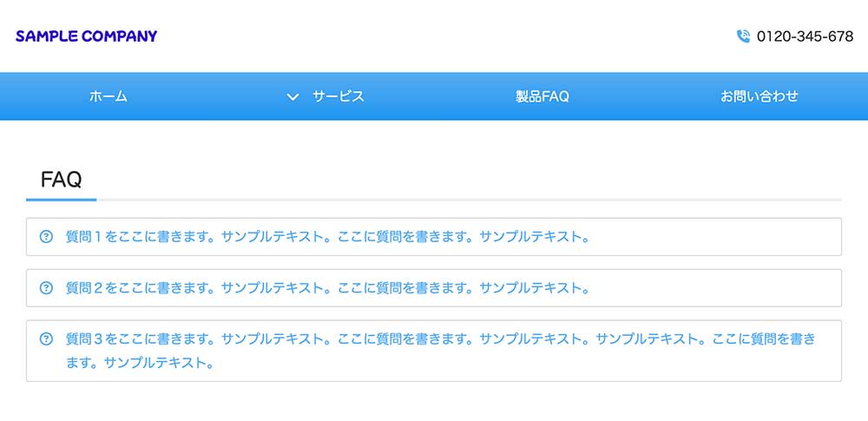Select お問い合わせ in the navigation bar
The width and height of the screenshot is (868, 421).
(759, 96)
